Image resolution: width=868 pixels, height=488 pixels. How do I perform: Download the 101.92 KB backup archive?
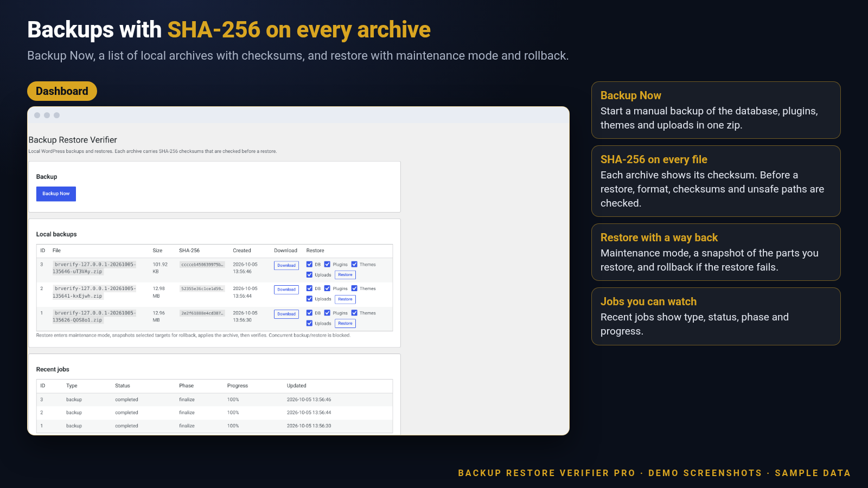286,265
